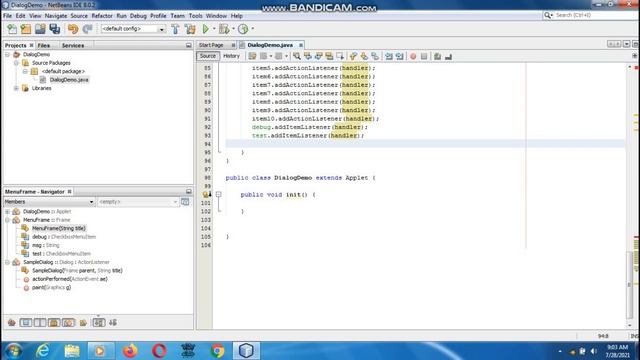Run the project with green play icon
This screenshot has width=640, height=360.
(x=206, y=29)
